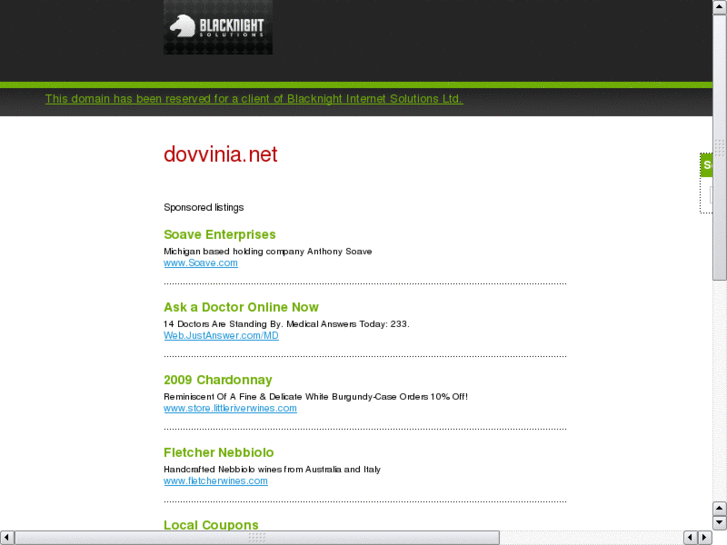Click the Handcrafted Nebbiolo wines description
Viewport: 727px width, 545px height.
tap(272, 469)
